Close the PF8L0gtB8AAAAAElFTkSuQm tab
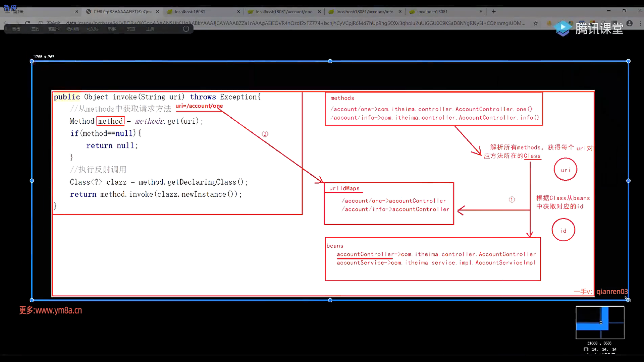 [x=158, y=11]
